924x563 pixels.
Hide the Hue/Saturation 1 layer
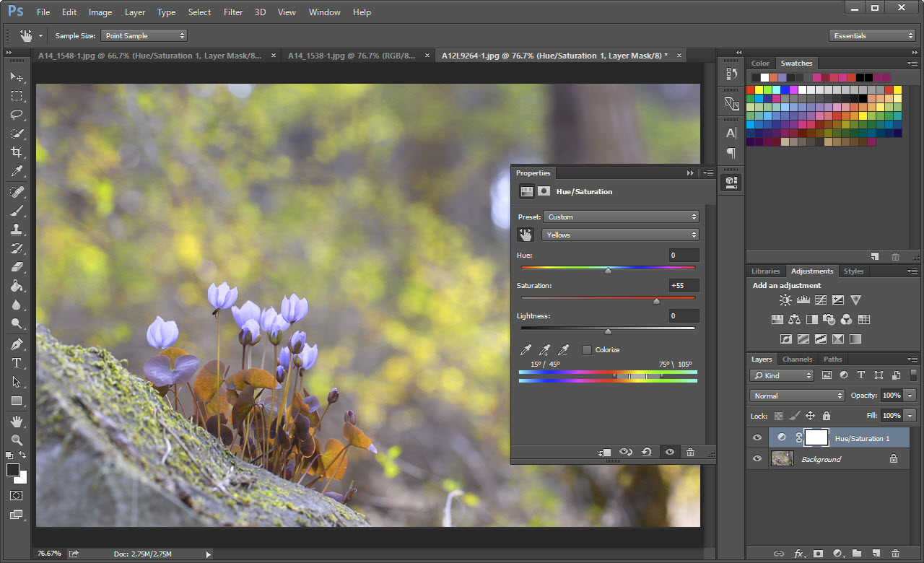coord(757,437)
